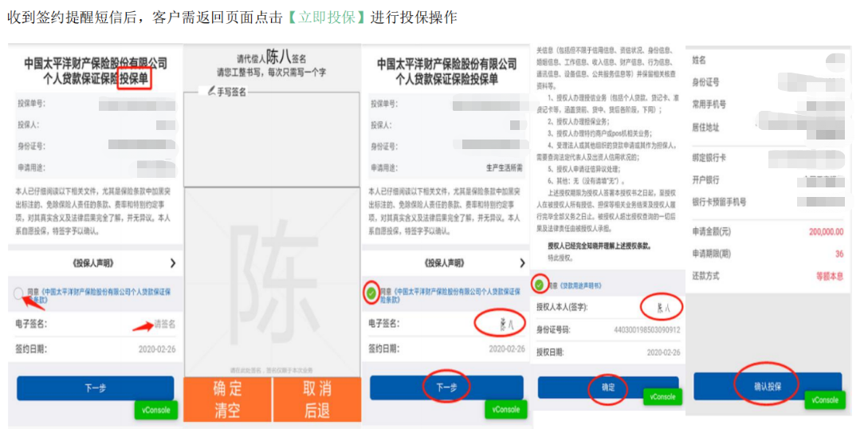Select ID number 440300198503090912

646,330
